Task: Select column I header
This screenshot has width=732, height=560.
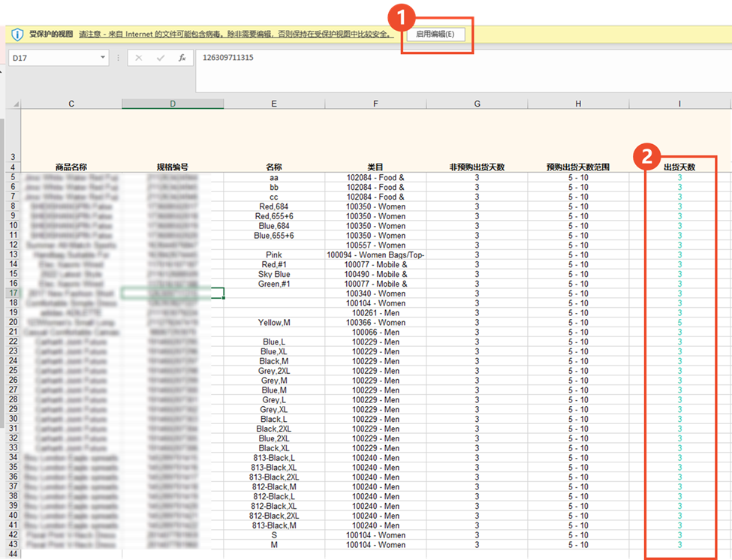Action: click(679, 104)
